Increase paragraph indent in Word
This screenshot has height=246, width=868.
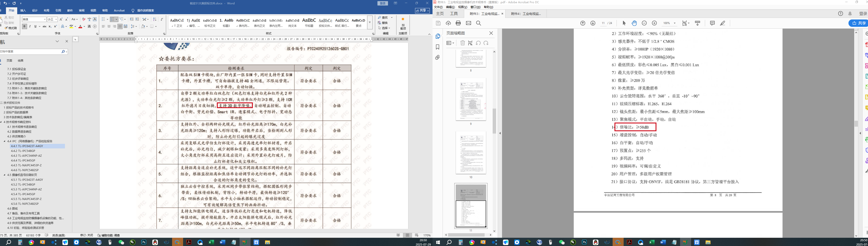coord(137,19)
